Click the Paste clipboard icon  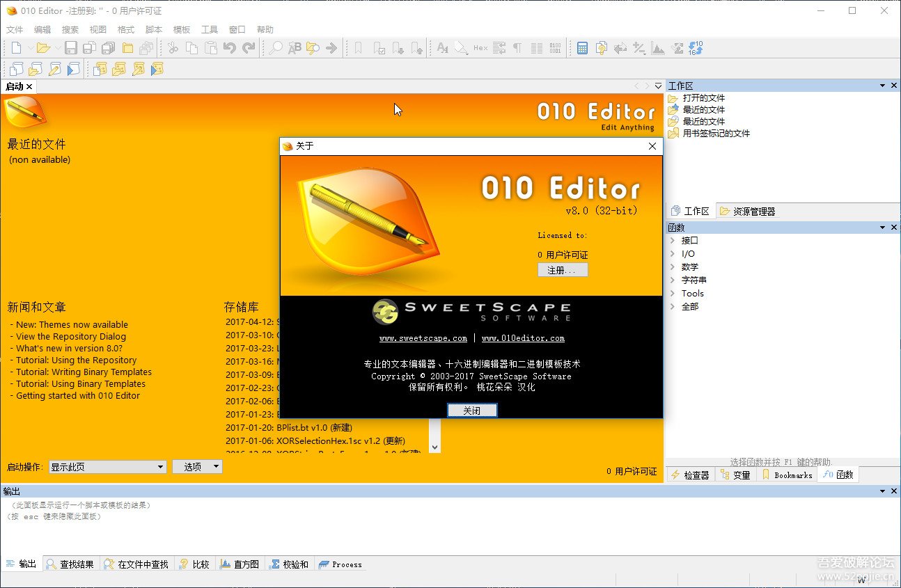point(210,48)
